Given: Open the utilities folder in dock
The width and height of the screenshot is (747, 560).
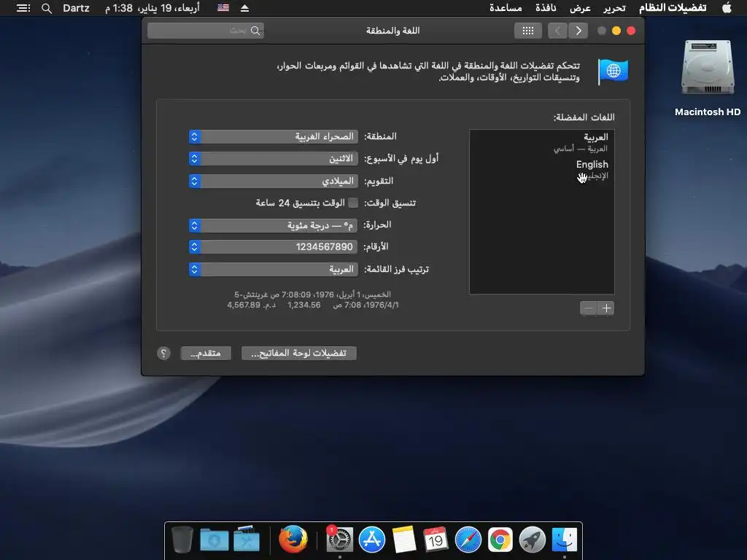Looking at the screenshot, I should pos(247,539).
